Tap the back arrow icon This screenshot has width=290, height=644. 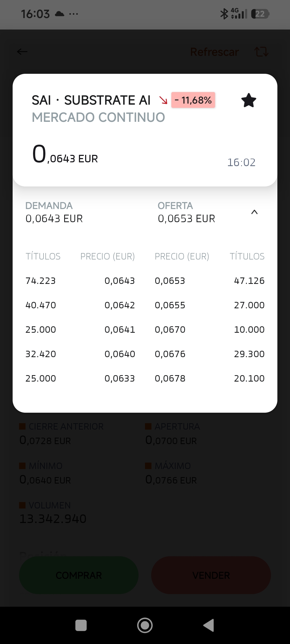coord(22,52)
